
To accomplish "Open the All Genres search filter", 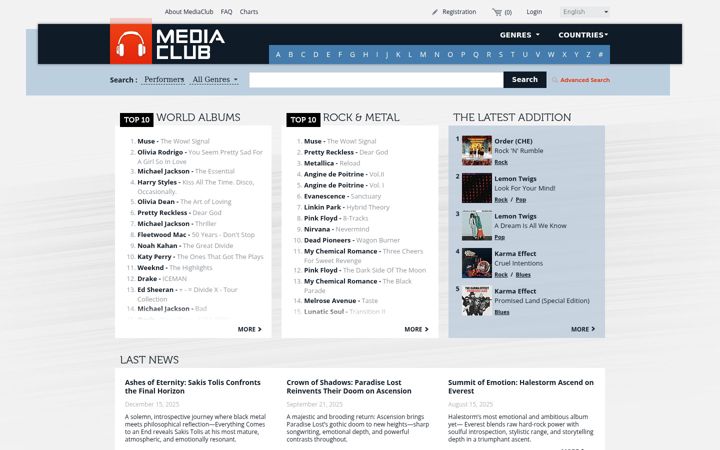I will click(x=215, y=79).
